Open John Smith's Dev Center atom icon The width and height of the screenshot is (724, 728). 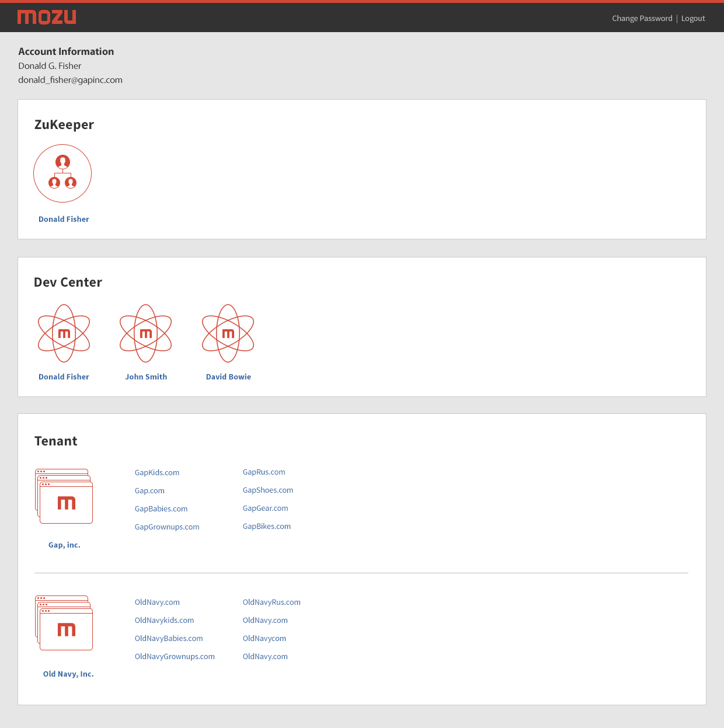point(146,333)
